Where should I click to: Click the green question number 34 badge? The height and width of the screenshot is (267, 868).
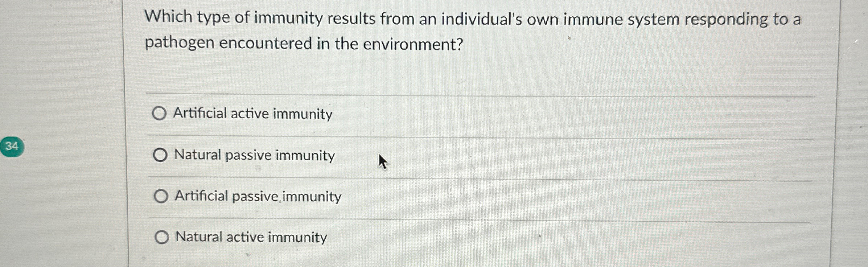12,146
